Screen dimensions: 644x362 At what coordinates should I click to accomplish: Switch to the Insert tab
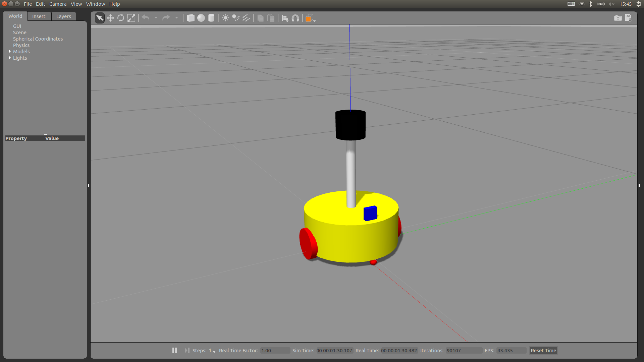(39, 16)
